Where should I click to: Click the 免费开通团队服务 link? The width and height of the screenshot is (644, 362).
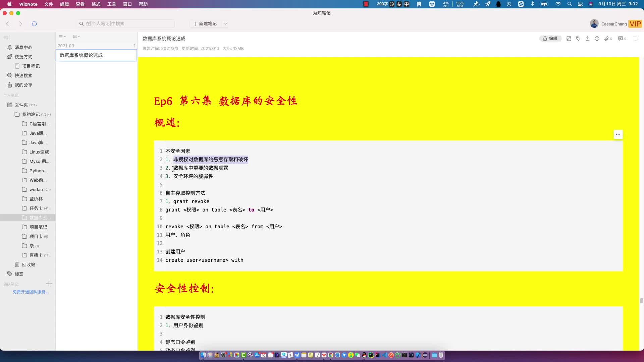click(31, 292)
